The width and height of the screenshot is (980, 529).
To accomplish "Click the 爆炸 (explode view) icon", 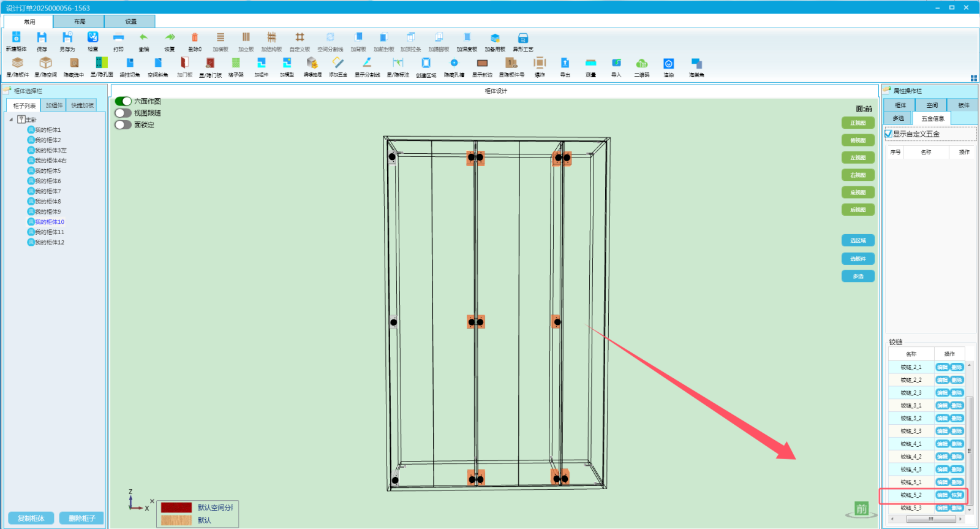I will coord(540,63).
